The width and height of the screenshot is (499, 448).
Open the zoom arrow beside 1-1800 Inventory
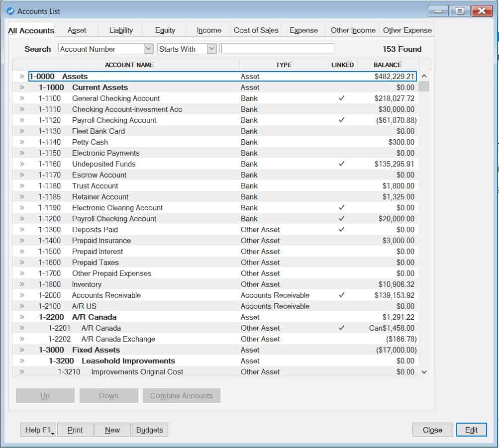(21, 284)
